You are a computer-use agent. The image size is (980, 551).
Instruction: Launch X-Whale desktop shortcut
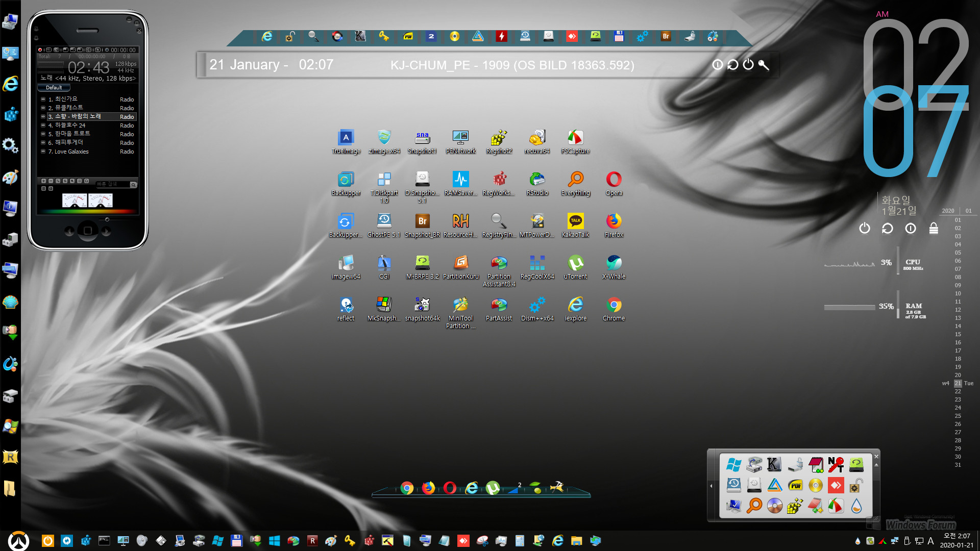pyautogui.click(x=614, y=267)
